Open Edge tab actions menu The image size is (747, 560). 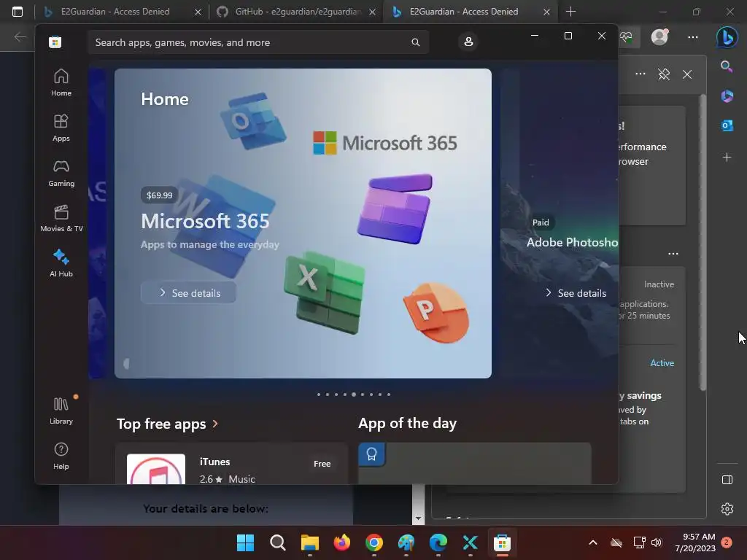point(18,12)
